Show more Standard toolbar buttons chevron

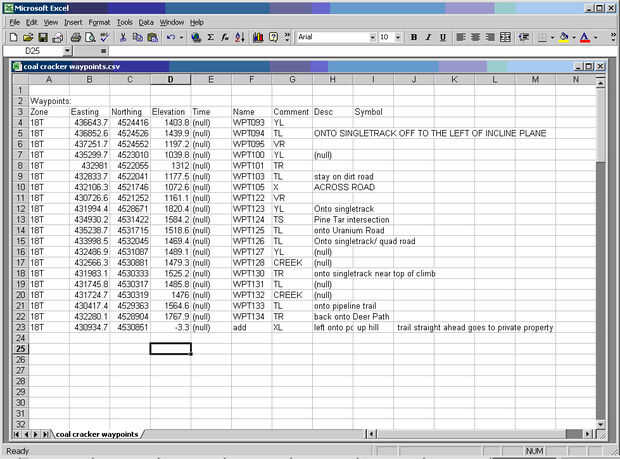tap(287, 37)
